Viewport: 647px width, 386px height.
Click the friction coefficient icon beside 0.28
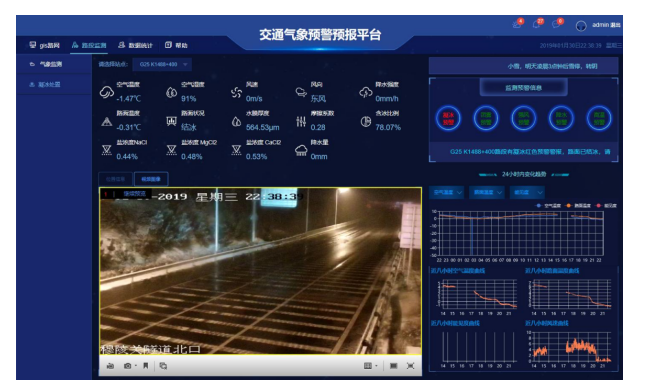pyautogui.click(x=301, y=121)
